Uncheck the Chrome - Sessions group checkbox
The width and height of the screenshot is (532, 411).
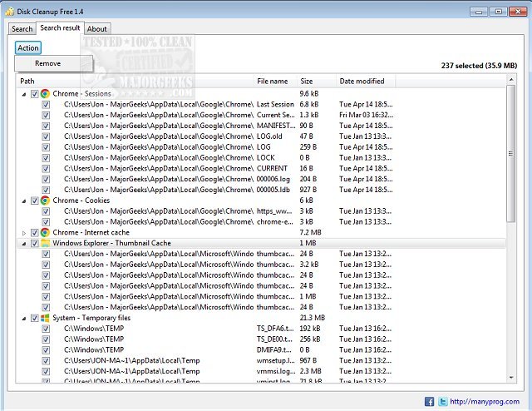pyautogui.click(x=35, y=94)
